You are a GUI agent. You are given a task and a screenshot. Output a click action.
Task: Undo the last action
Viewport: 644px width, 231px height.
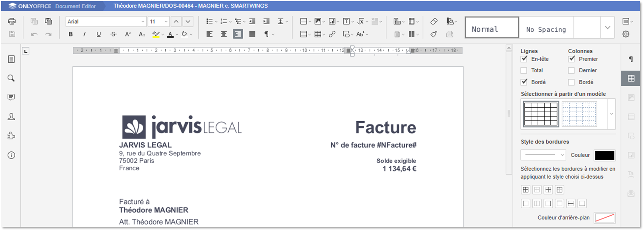[x=34, y=34]
